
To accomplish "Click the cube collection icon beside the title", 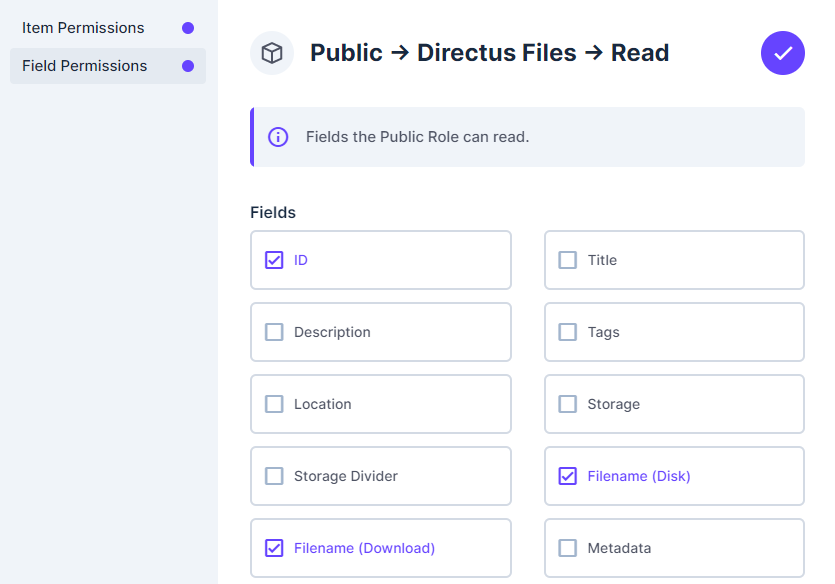I will pos(272,53).
